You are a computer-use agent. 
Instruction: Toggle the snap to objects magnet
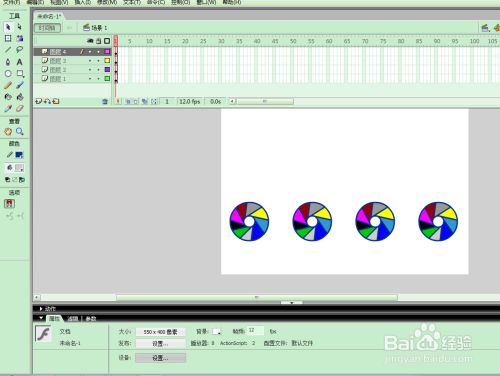point(9,203)
